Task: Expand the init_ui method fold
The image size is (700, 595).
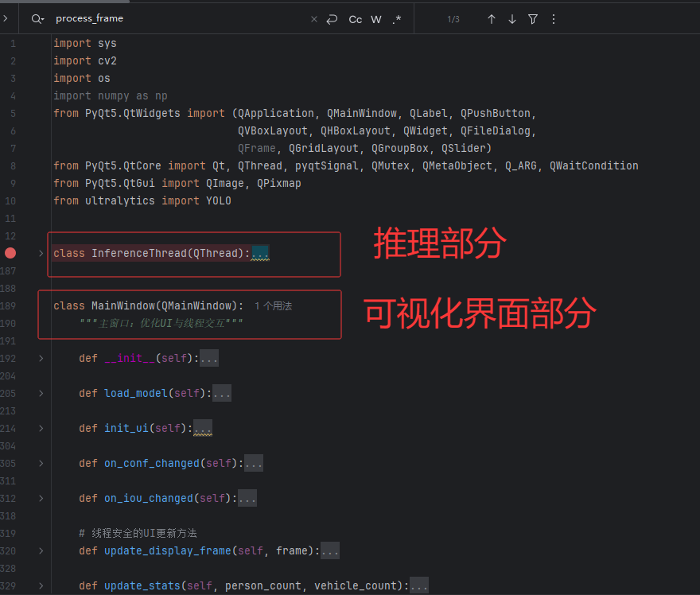Action: coord(41,428)
